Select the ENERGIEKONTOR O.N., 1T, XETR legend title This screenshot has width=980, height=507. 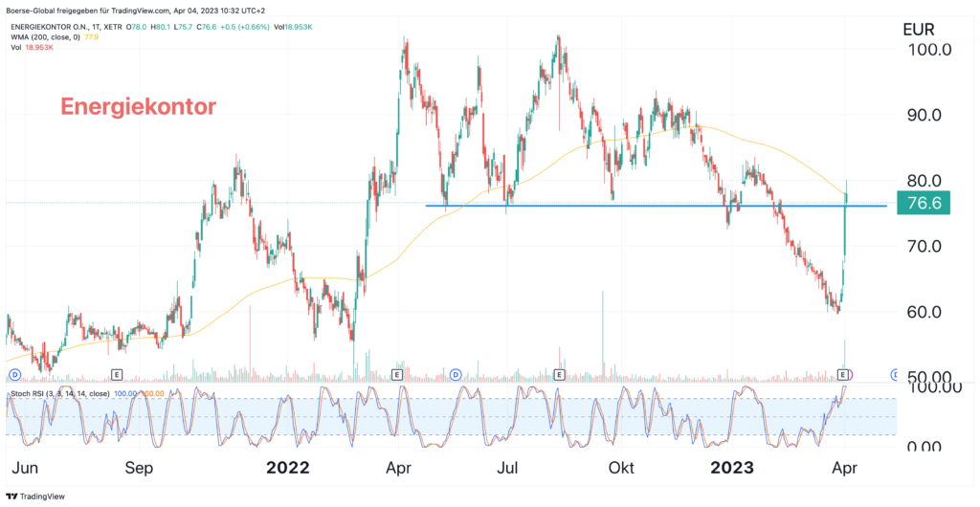click(x=67, y=28)
